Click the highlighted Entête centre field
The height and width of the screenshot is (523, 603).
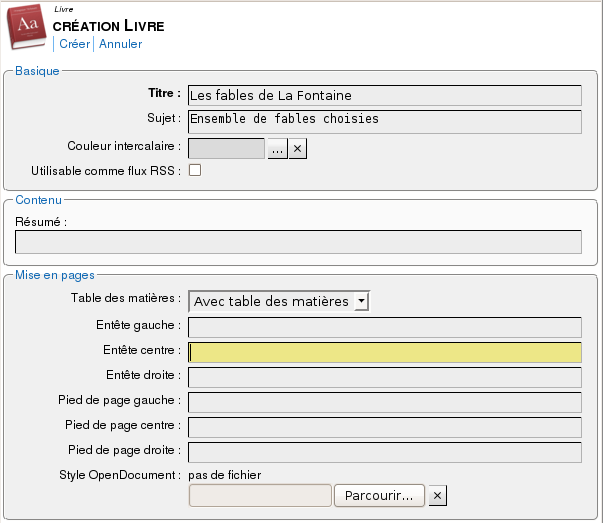385,352
